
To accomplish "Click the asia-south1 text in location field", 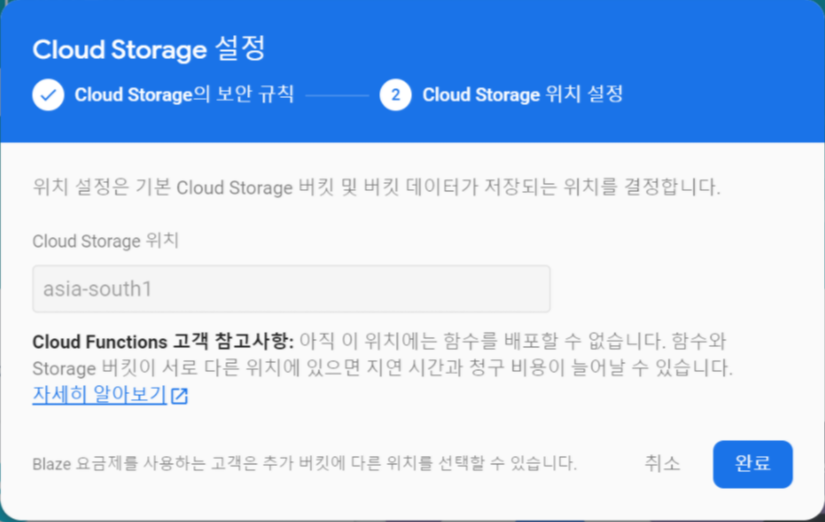I will [97, 289].
